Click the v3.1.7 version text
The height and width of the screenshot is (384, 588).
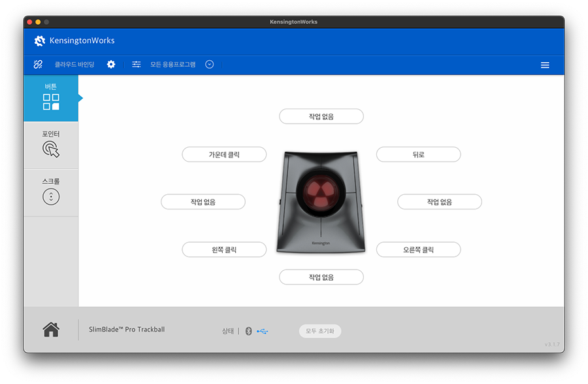click(x=552, y=344)
